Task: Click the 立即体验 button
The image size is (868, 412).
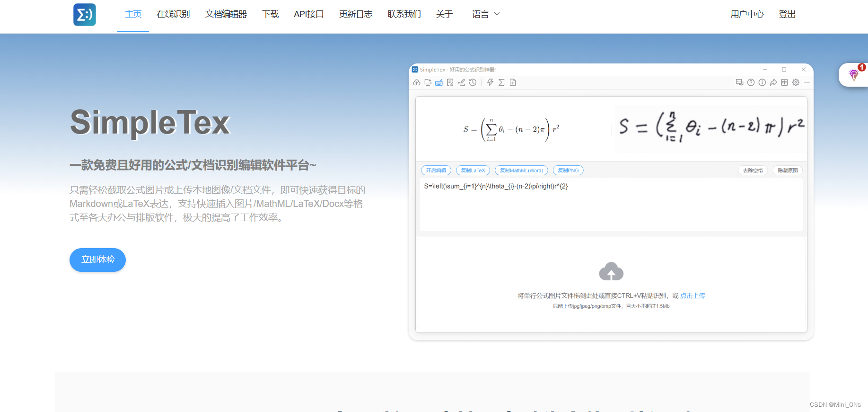Action: click(x=97, y=260)
